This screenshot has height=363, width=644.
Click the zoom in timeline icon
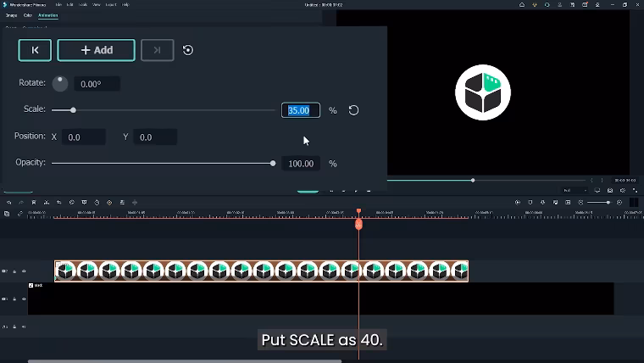coord(619,202)
